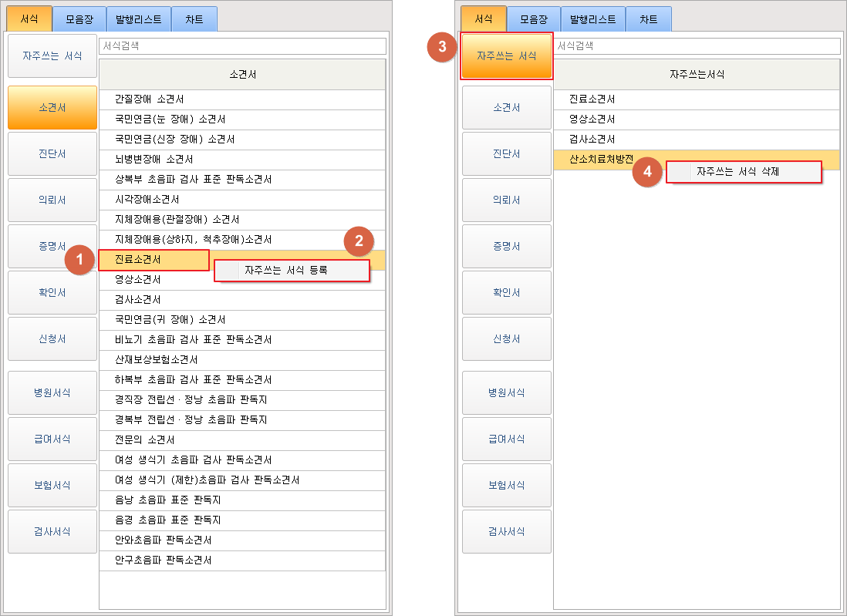Switch to the 차트 tab in the right panel
Screen dimensions: 847x616
click(x=648, y=19)
